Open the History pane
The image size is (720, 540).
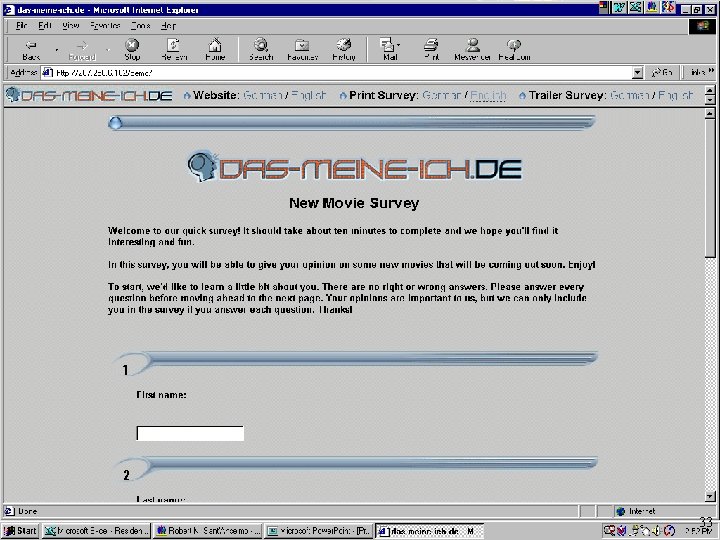[x=344, y=50]
